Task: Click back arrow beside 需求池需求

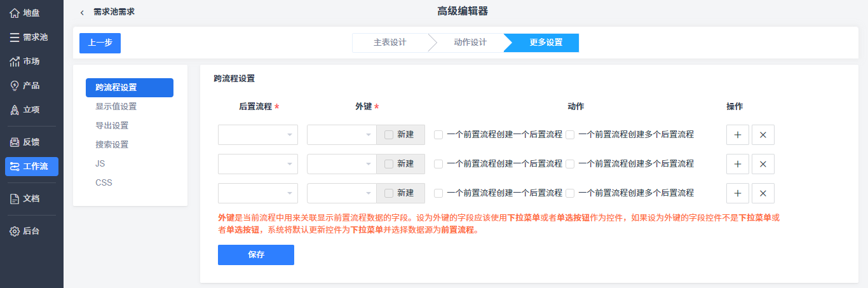Action: click(x=82, y=12)
